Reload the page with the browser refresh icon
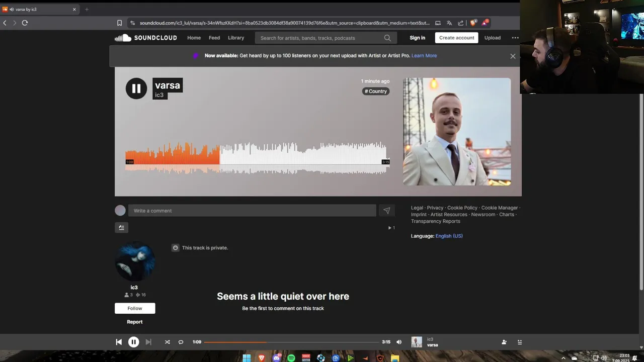 [25, 23]
